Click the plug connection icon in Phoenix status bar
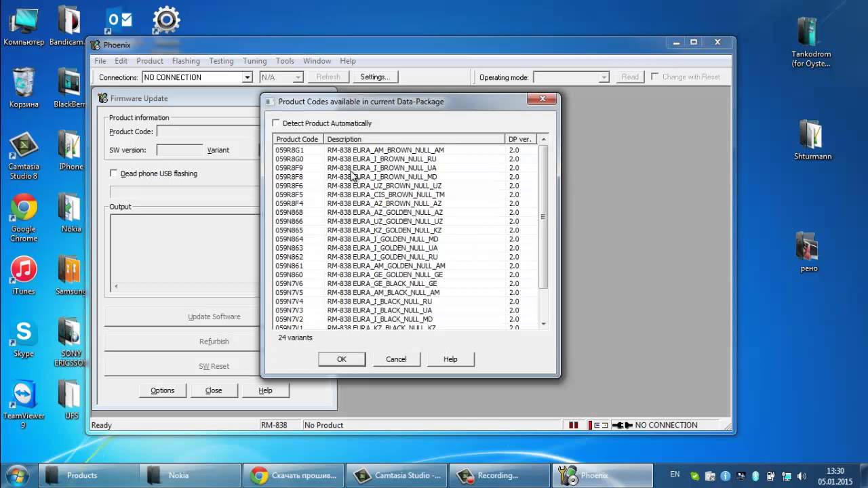This screenshot has width=868, height=488. coord(622,425)
